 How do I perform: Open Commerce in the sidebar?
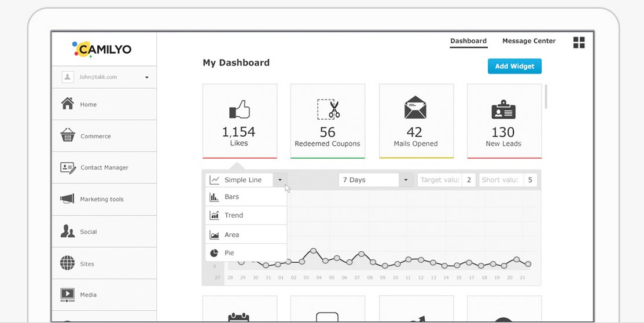pos(104,136)
